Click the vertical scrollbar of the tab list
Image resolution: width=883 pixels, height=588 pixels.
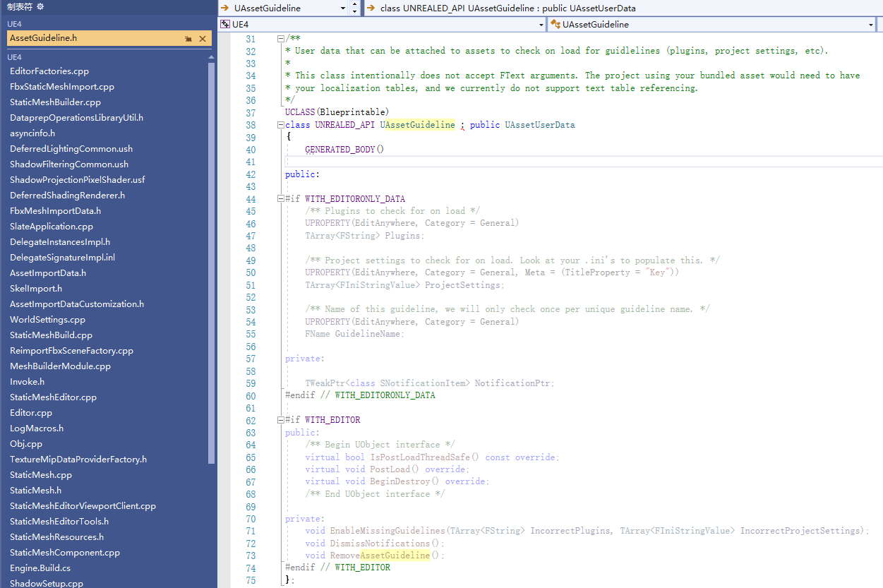[x=212, y=261]
